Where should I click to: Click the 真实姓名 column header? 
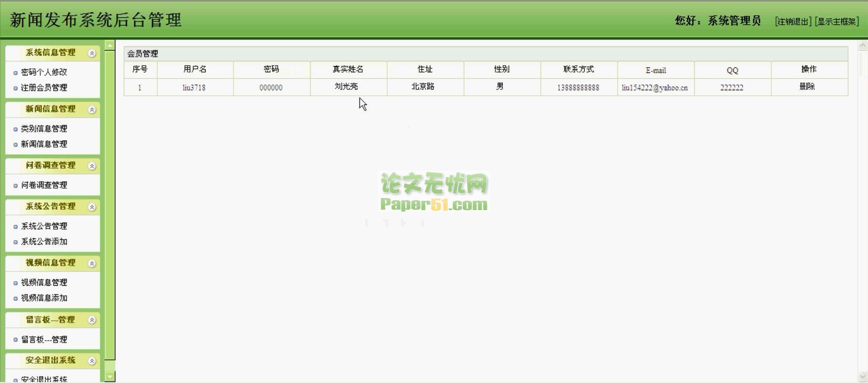(348, 69)
